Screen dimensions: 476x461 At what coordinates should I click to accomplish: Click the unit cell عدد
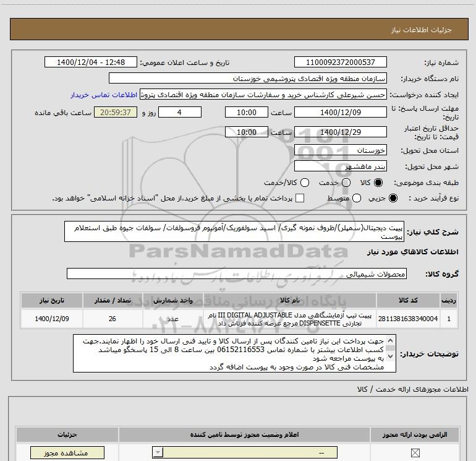[x=172, y=319]
